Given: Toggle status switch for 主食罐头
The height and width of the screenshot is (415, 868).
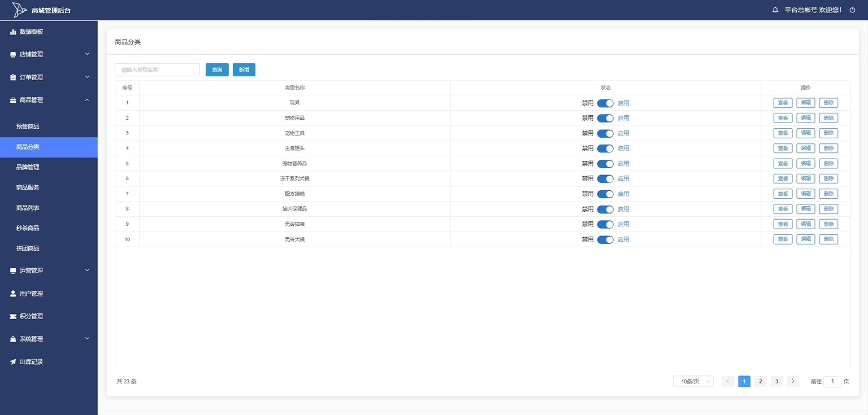Looking at the screenshot, I should [605, 148].
